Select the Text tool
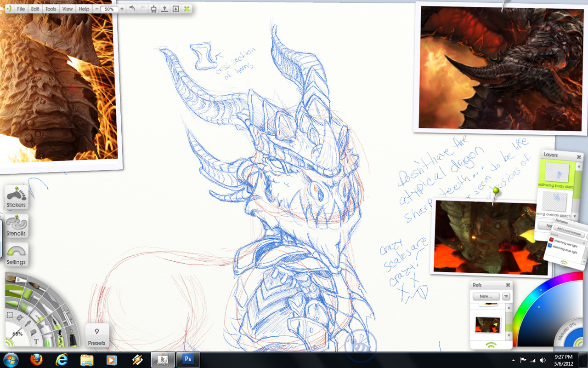588x368 pixels. coord(36,341)
